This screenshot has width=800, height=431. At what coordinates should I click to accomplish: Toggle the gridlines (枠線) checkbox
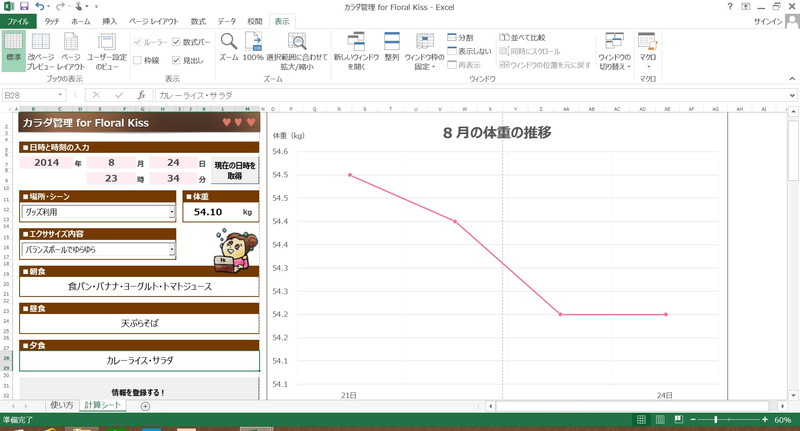(x=138, y=61)
